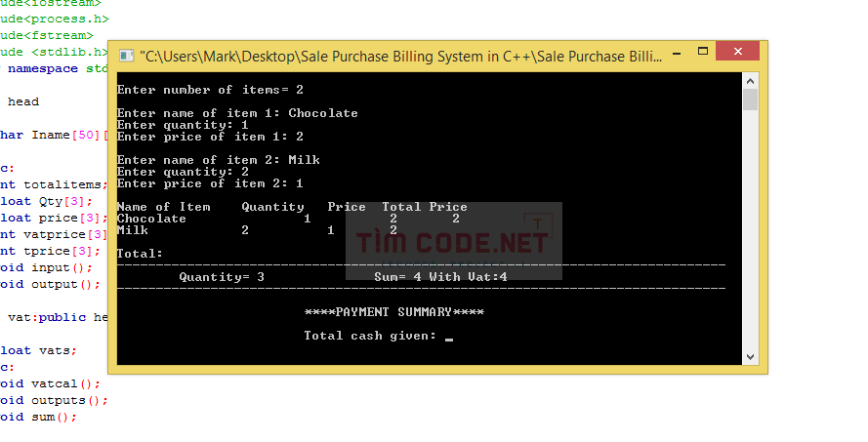Screen dimensions: 868x442
Task: Click 'fstream' include line in editor
Action: pyautogui.click(x=47, y=35)
